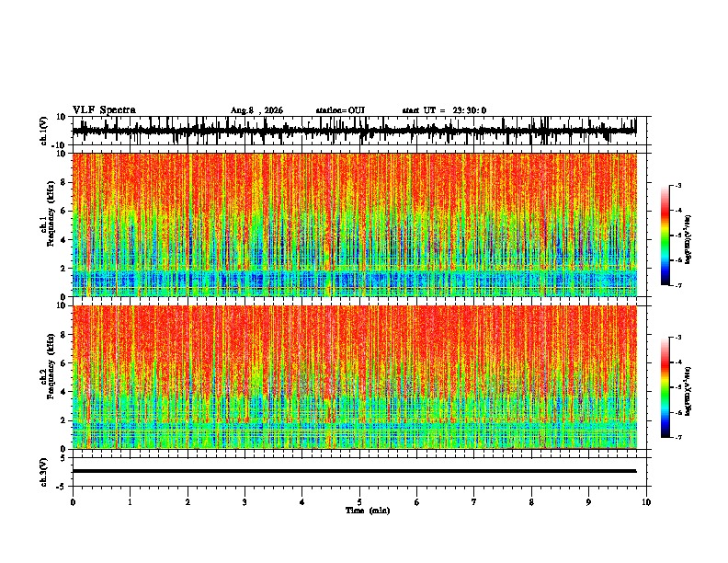Click the ch.1 spectrogram "8" kHz tick label
Image resolution: width=728 pixels, height=563 pixels.
point(64,182)
